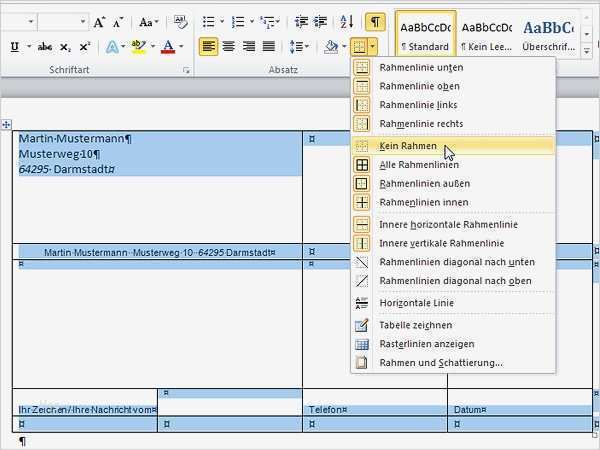Select Alle Rahmenlinien
Screen dimensions: 600x450
(x=452, y=165)
